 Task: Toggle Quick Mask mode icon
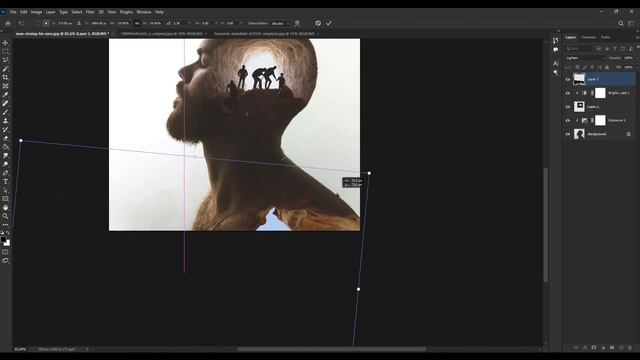5,252
